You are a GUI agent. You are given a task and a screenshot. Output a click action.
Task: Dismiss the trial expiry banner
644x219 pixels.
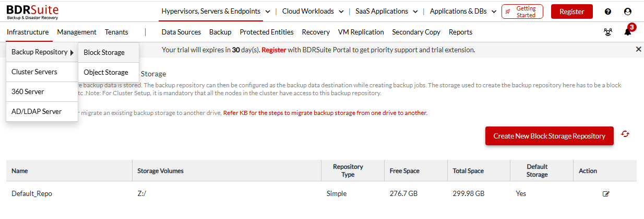(x=638, y=49)
